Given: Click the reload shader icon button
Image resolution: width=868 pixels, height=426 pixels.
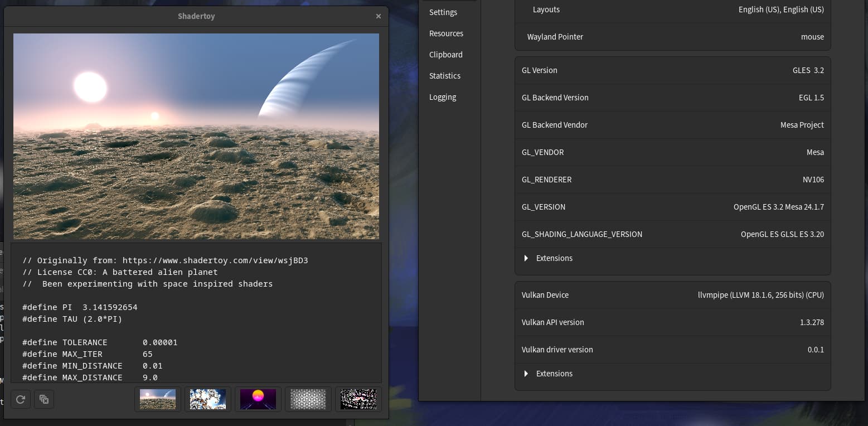Looking at the screenshot, I should [21, 399].
